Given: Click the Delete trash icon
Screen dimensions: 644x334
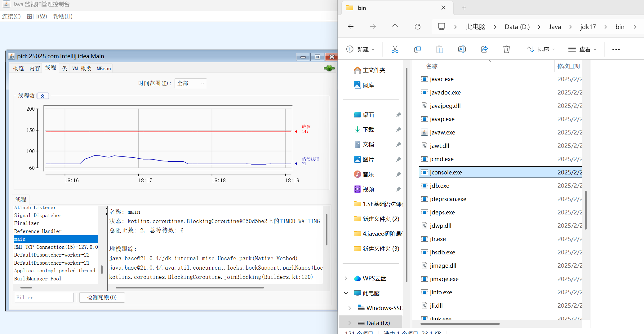Looking at the screenshot, I should pyautogui.click(x=507, y=49).
